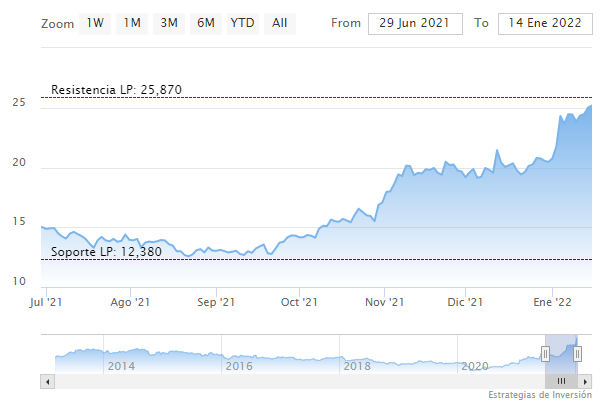600x407 pixels.
Task: Click the navigator at 2018
Action: pos(357,366)
